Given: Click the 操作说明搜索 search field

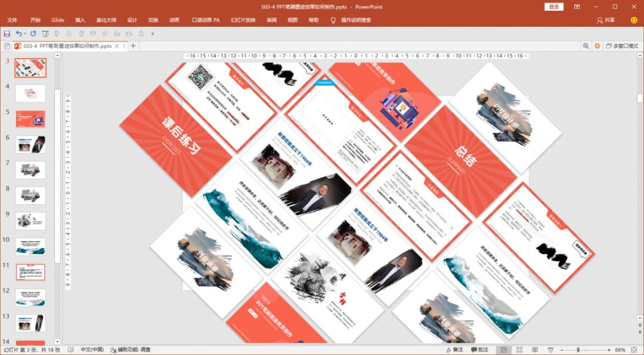Looking at the screenshot, I should coord(356,20).
